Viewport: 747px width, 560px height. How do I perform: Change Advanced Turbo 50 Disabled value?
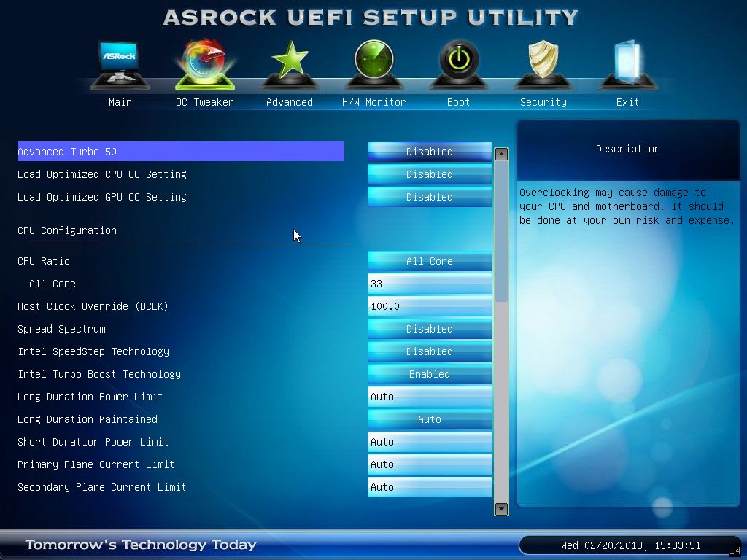(x=429, y=152)
